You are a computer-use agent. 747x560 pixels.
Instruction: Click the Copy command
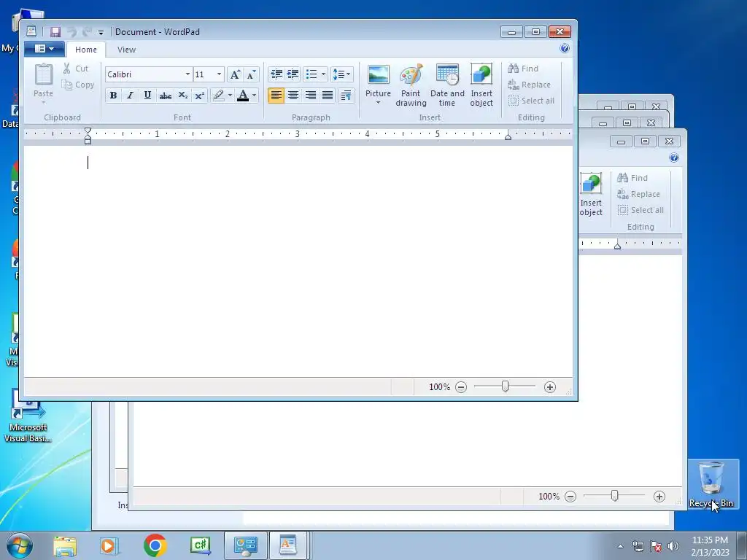click(77, 85)
